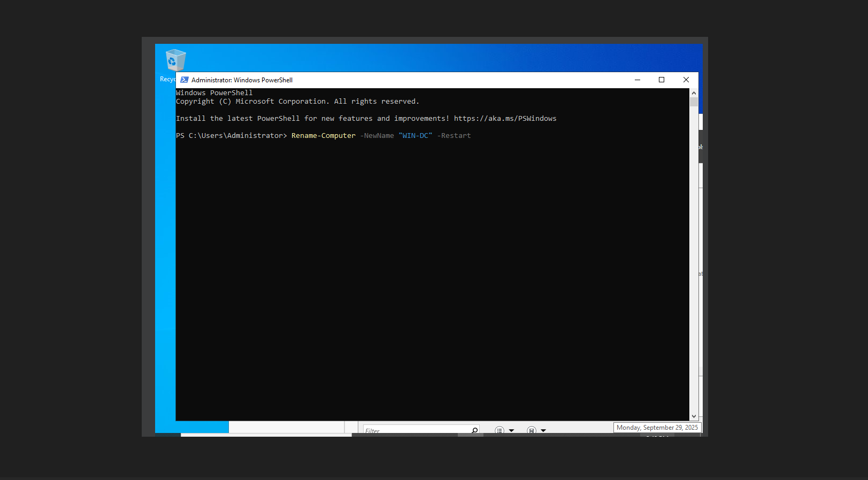Click the PowerShell vertical scrollbar thumb
868x480 pixels.
pos(694,102)
